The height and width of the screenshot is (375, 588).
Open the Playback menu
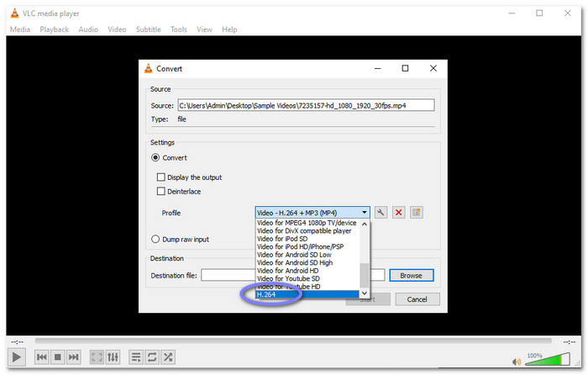[x=55, y=29]
